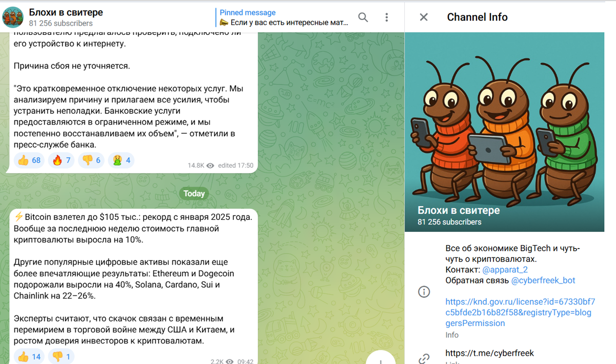This screenshot has width=616, height=364.
Task: Click the t.me/cyberfreek channel link
Action: pos(489,353)
